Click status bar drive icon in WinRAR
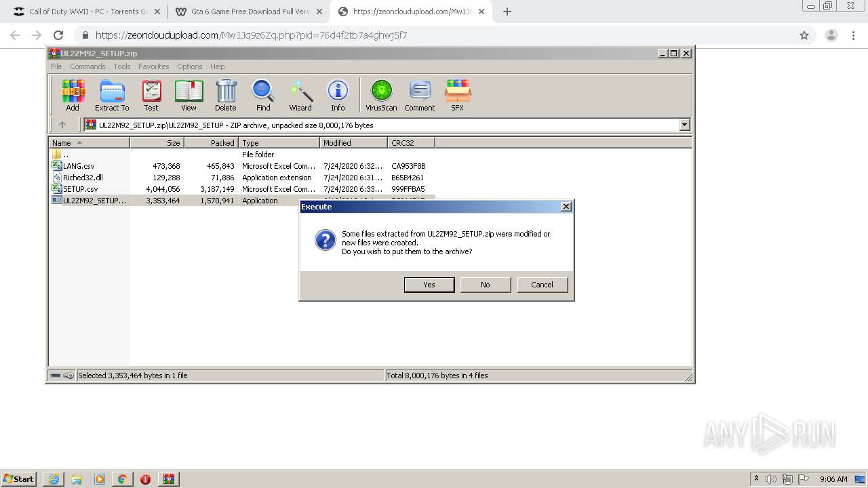 coord(56,375)
